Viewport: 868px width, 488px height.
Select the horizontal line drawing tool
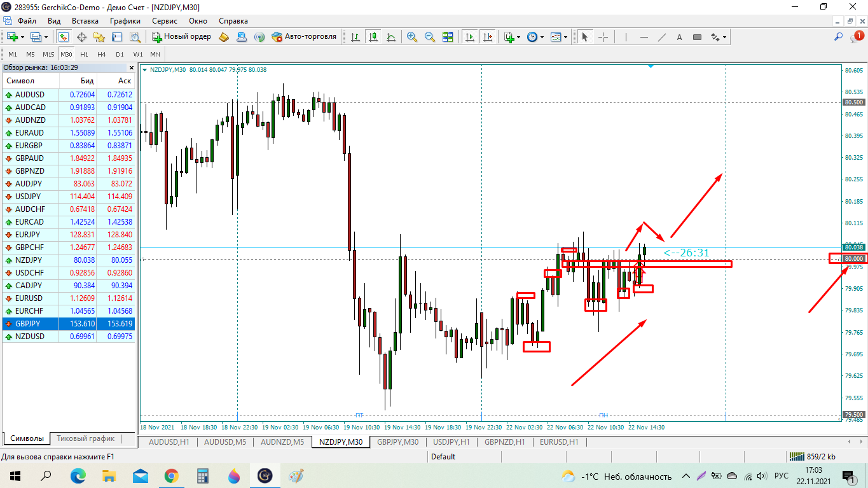pos(644,37)
